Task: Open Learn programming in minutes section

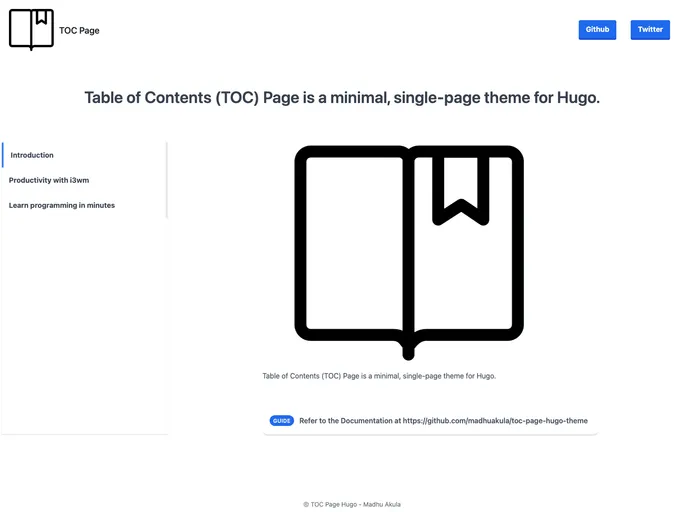Action: [62, 205]
